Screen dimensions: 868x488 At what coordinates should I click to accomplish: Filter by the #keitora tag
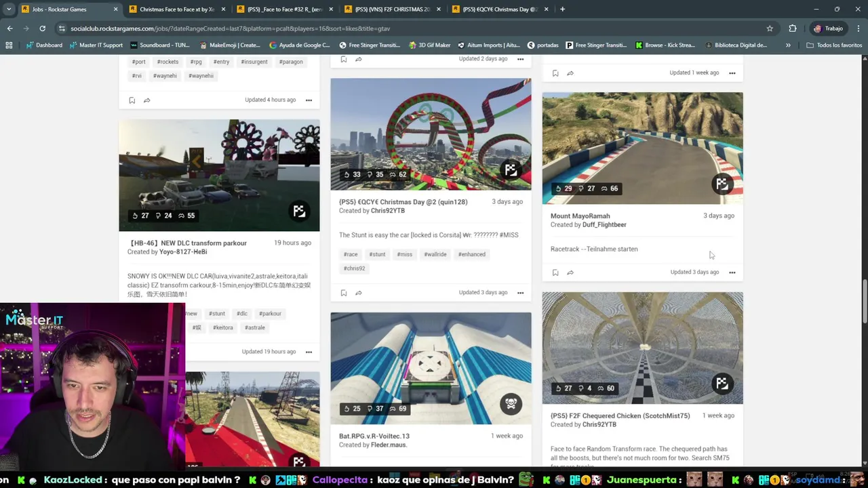click(x=222, y=327)
